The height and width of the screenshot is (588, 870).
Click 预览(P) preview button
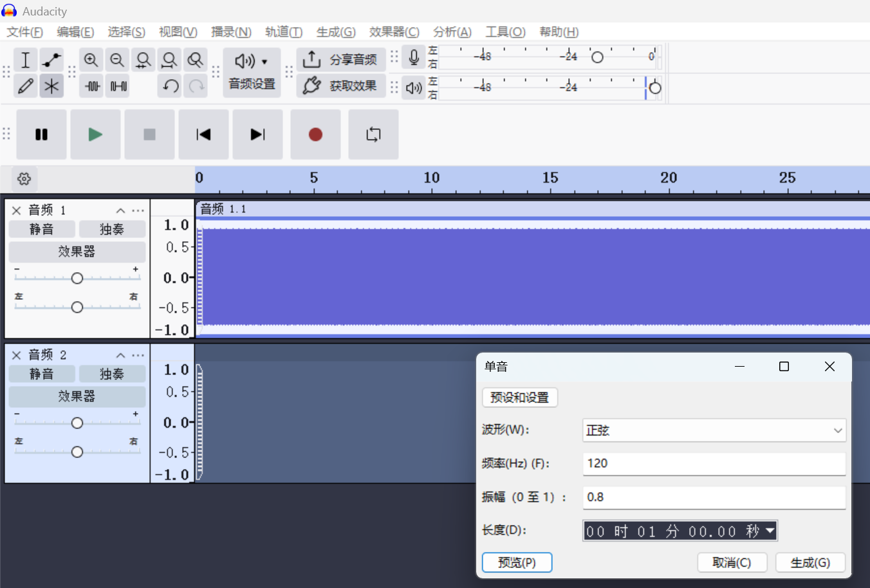(x=517, y=563)
